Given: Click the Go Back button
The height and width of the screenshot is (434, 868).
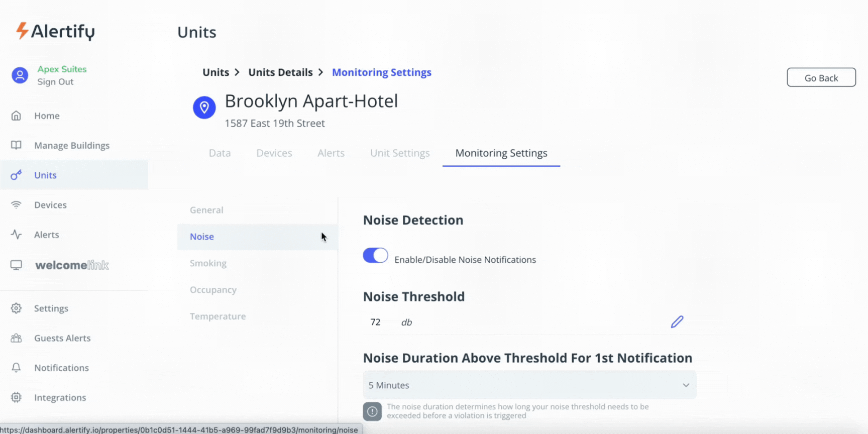Looking at the screenshot, I should pos(821,78).
